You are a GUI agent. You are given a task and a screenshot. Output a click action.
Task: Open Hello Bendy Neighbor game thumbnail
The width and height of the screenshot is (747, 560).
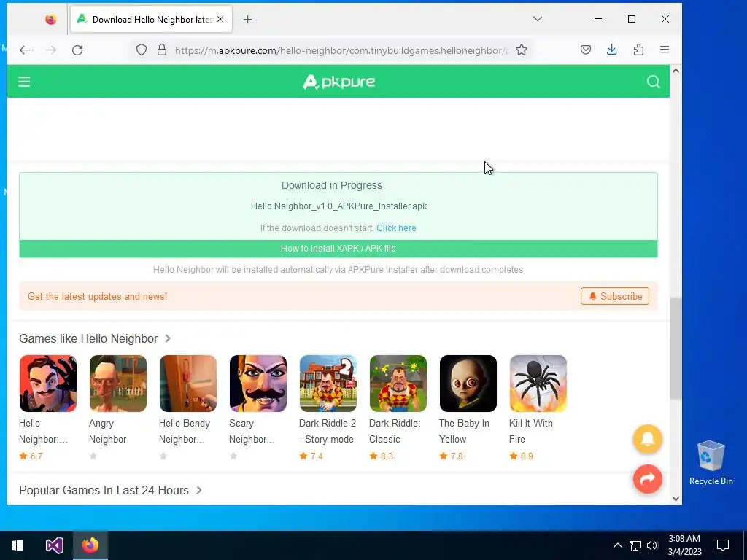pos(188,384)
